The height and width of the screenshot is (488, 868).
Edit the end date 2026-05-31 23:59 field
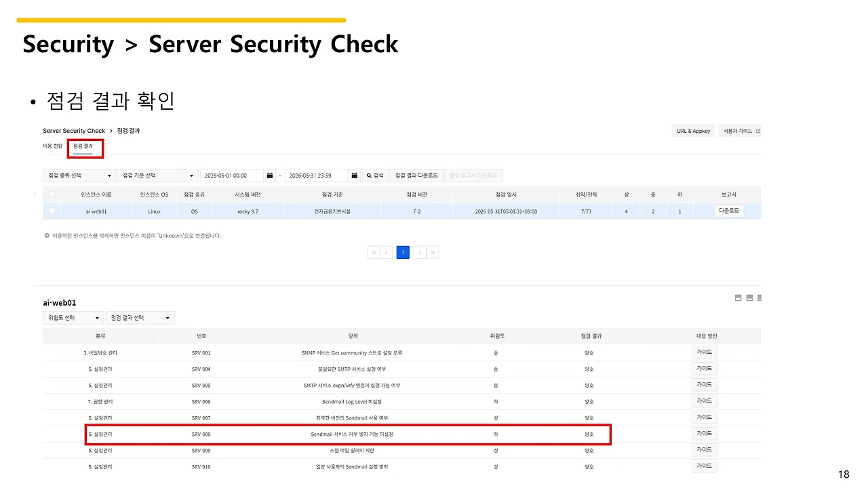tap(317, 176)
